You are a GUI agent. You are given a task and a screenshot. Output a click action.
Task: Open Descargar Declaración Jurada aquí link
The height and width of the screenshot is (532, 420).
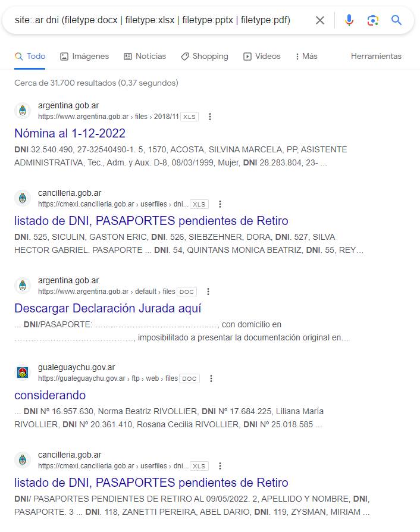pyautogui.click(x=108, y=308)
